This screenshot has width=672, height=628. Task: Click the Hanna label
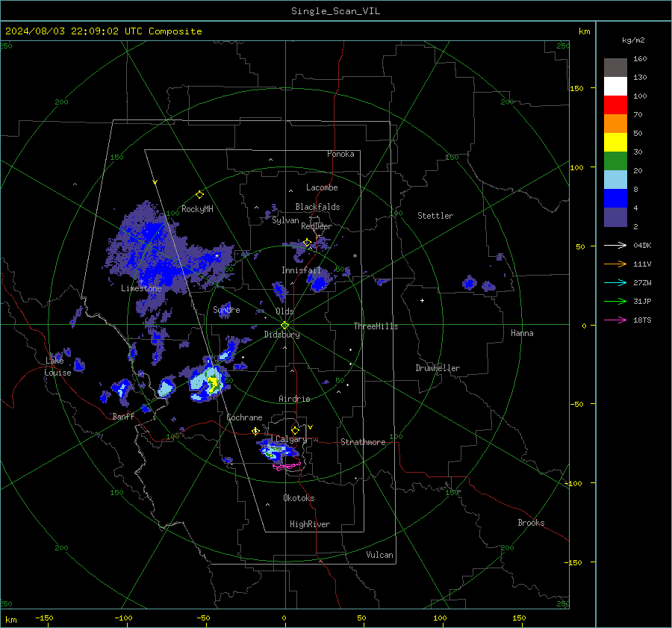click(522, 333)
